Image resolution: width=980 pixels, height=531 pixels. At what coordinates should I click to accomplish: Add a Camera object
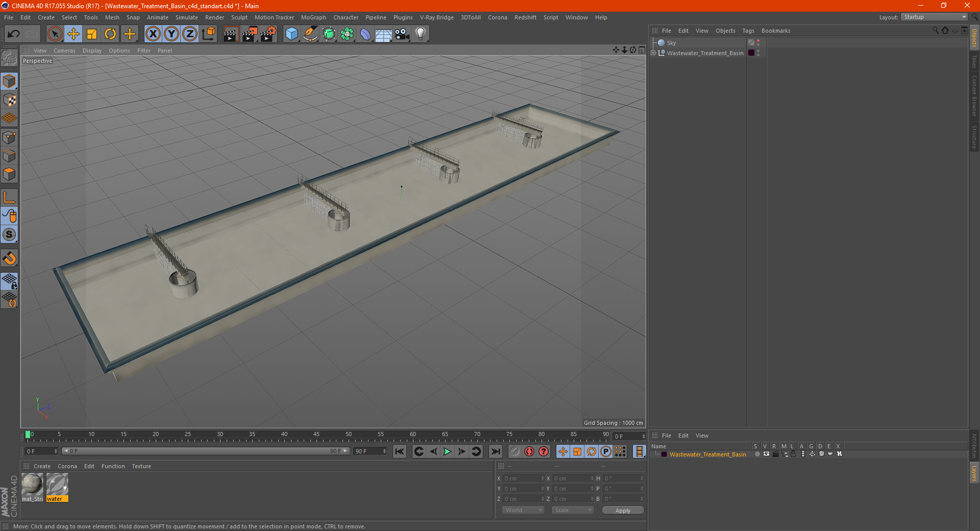pyautogui.click(x=402, y=34)
